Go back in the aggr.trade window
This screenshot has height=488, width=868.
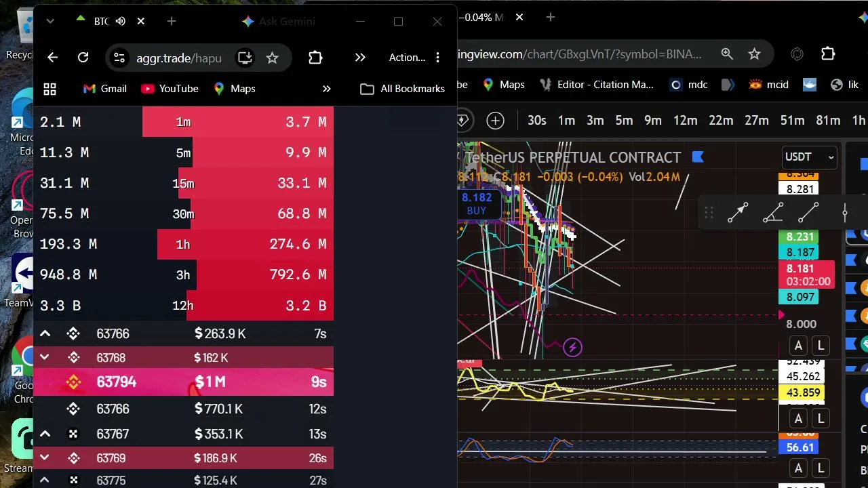tap(52, 58)
